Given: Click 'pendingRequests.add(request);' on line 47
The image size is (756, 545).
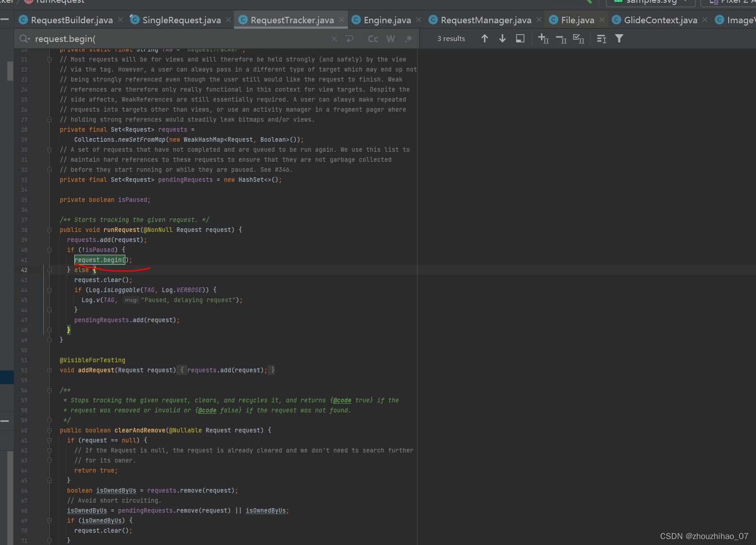Looking at the screenshot, I should point(127,320).
